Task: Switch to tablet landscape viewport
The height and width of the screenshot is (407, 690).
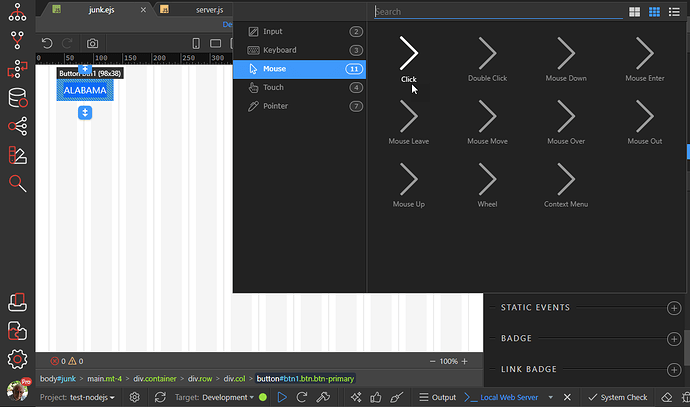Action: pos(215,43)
